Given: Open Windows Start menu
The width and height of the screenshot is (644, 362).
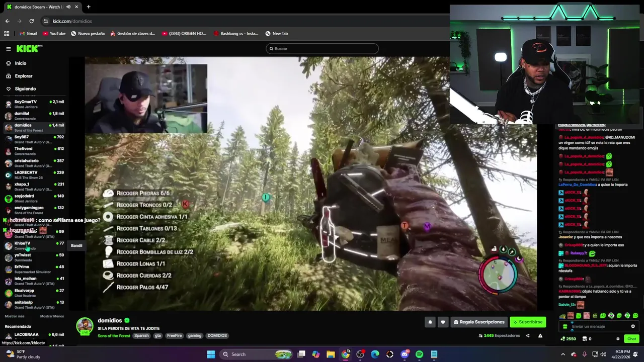Looking at the screenshot, I should click(x=211, y=354).
